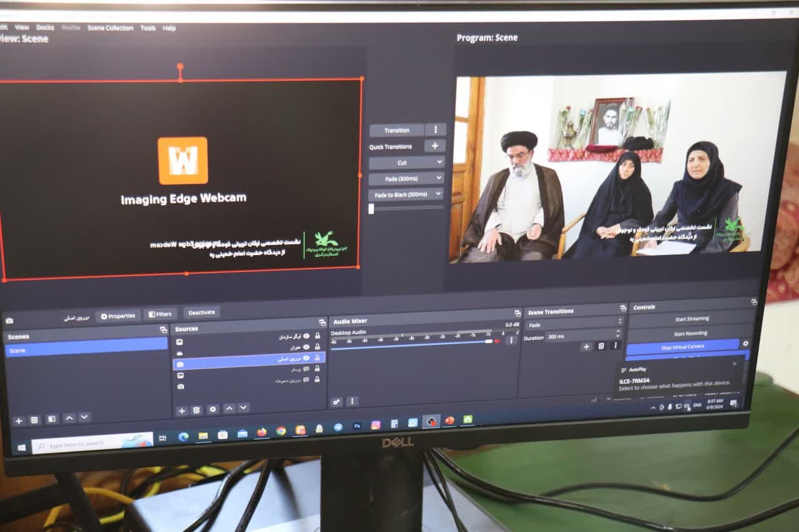Open virtual camera settings gear icon
Viewport: 799px width, 532px height.
(x=745, y=344)
